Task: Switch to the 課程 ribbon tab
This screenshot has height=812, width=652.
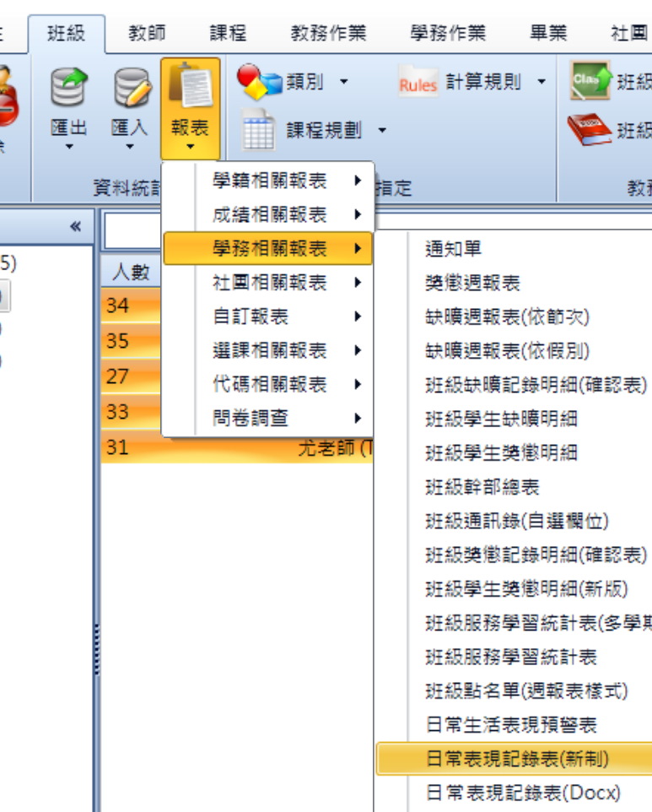Action: [228, 34]
